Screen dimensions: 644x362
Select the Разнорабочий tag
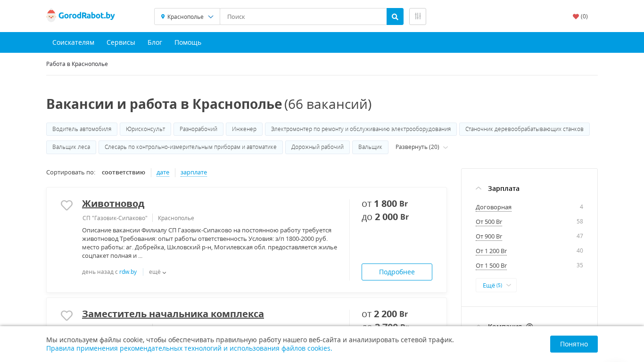[x=198, y=129]
